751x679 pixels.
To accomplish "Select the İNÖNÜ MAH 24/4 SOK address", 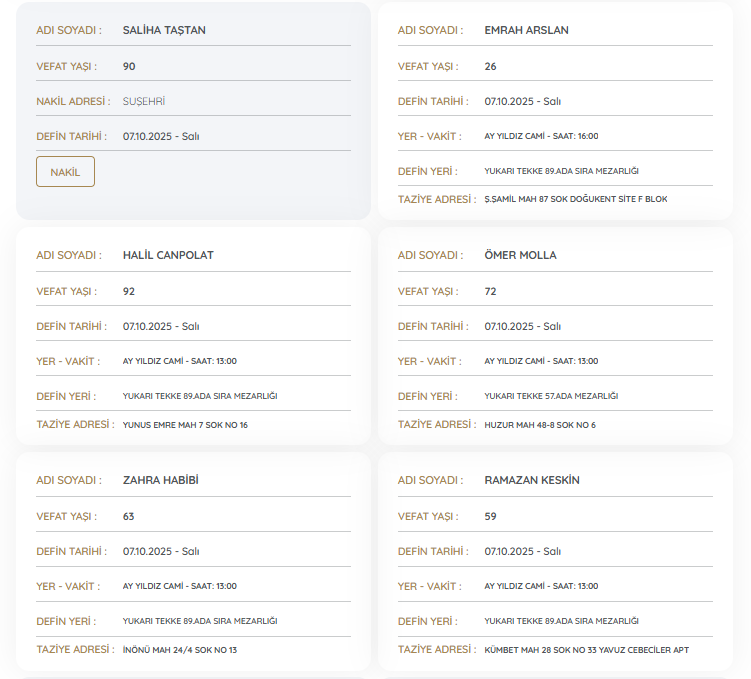I will [180, 650].
